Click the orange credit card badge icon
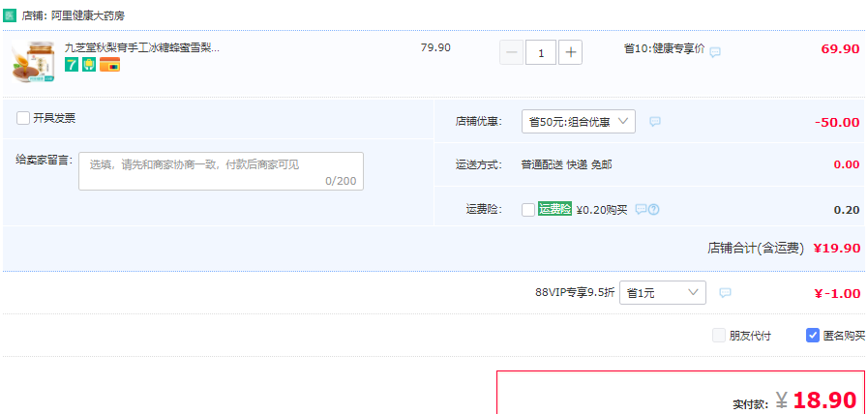This screenshot has height=414, width=868. 109,65
